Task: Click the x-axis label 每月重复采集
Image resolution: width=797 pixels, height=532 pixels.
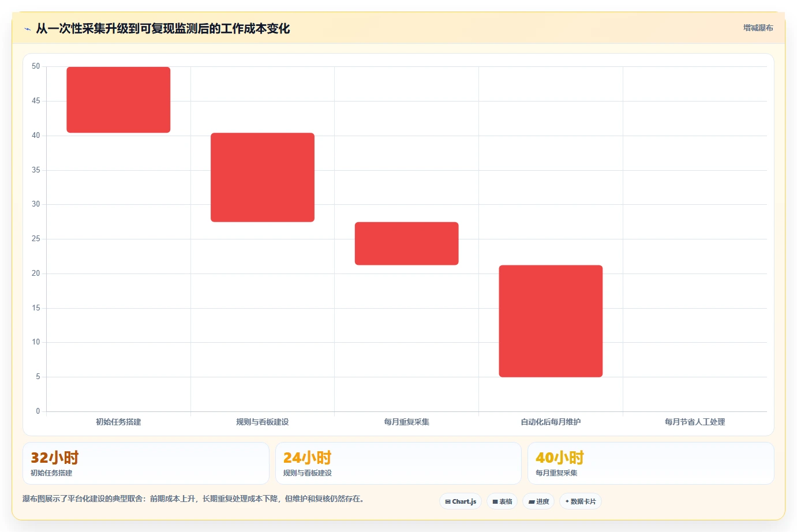Action: click(407, 422)
